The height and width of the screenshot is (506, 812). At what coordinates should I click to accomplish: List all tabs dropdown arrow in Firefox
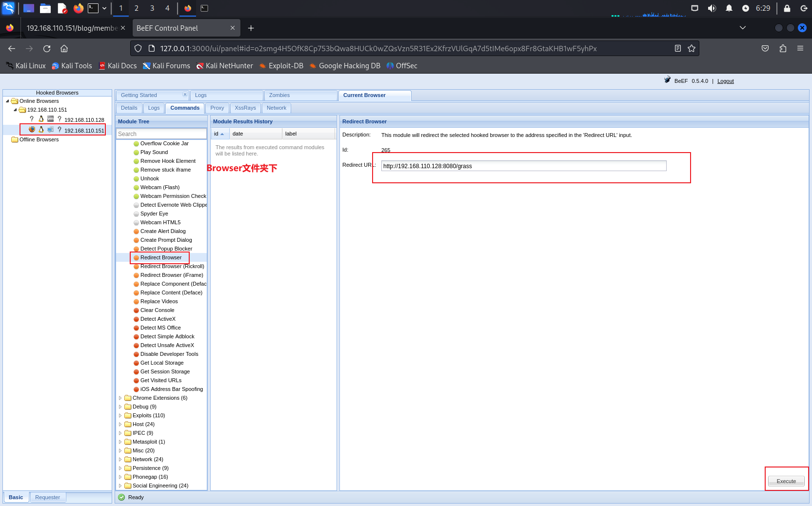742,28
